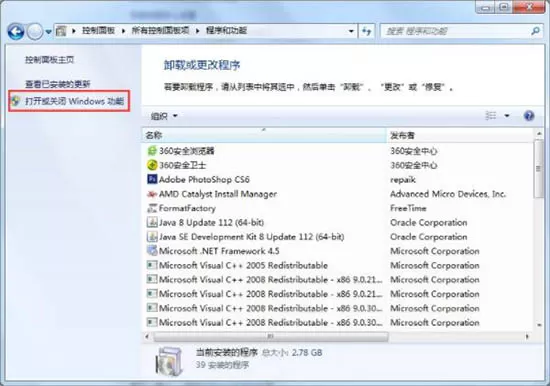The height and width of the screenshot is (386, 550).
Task: Select the 360安全浏览器 program name
Action: pos(186,151)
